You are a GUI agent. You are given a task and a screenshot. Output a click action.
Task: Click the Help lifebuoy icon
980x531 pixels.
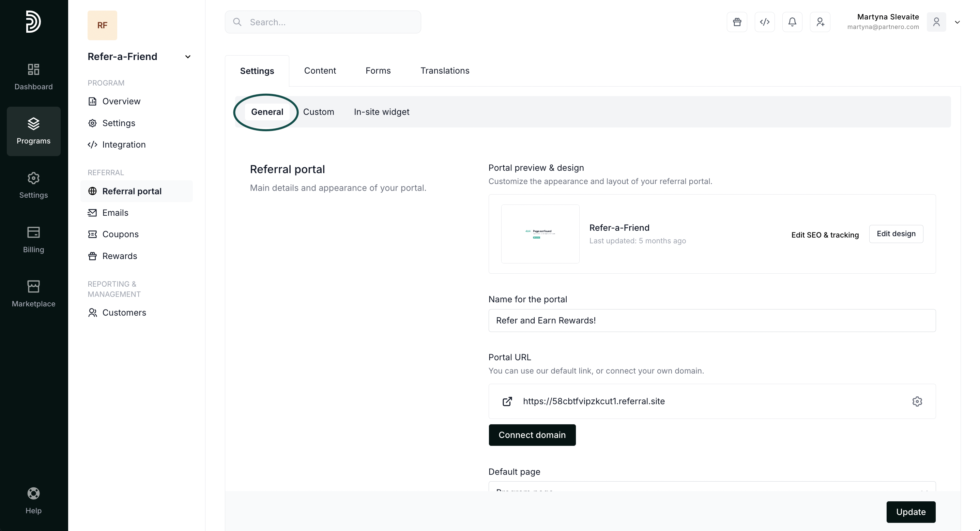[33, 493]
